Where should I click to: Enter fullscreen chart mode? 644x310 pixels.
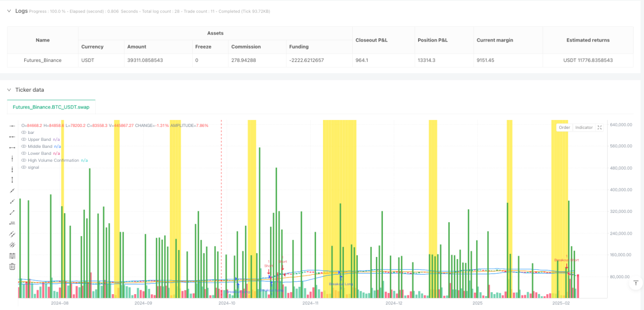(599, 127)
